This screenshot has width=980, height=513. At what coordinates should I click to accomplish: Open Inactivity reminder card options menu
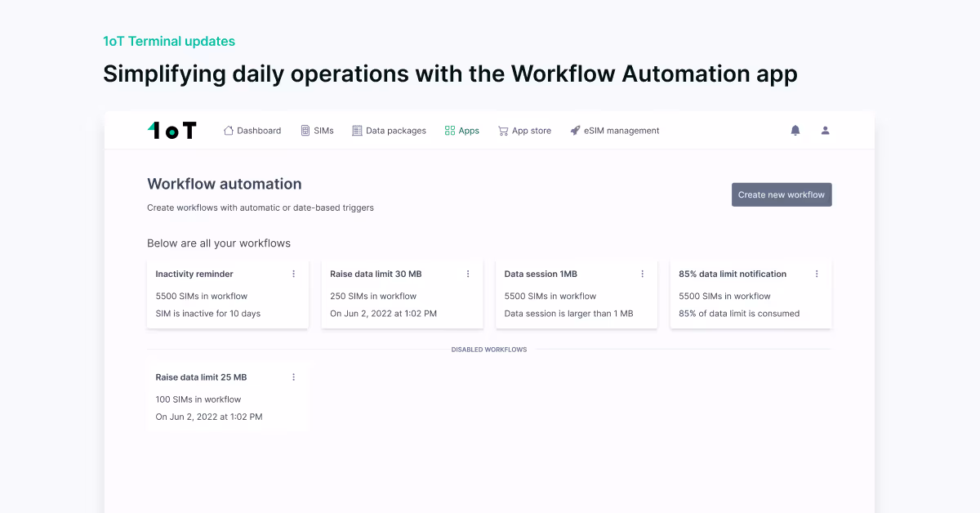tap(294, 274)
